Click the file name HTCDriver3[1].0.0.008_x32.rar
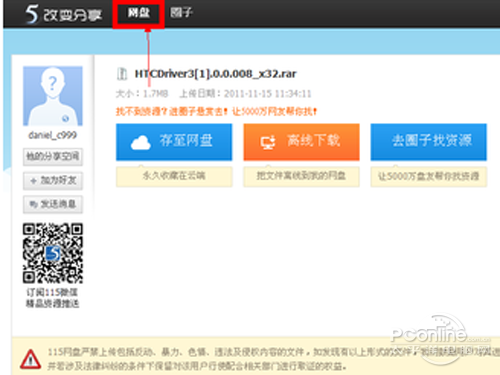Screen dimensions: 500x375 pyautogui.click(x=215, y=74)
